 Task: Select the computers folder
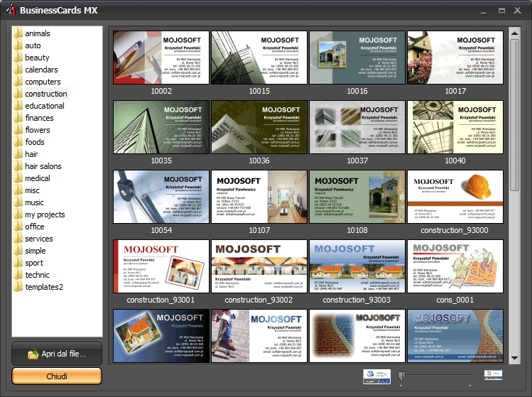(x=43, y=82)
